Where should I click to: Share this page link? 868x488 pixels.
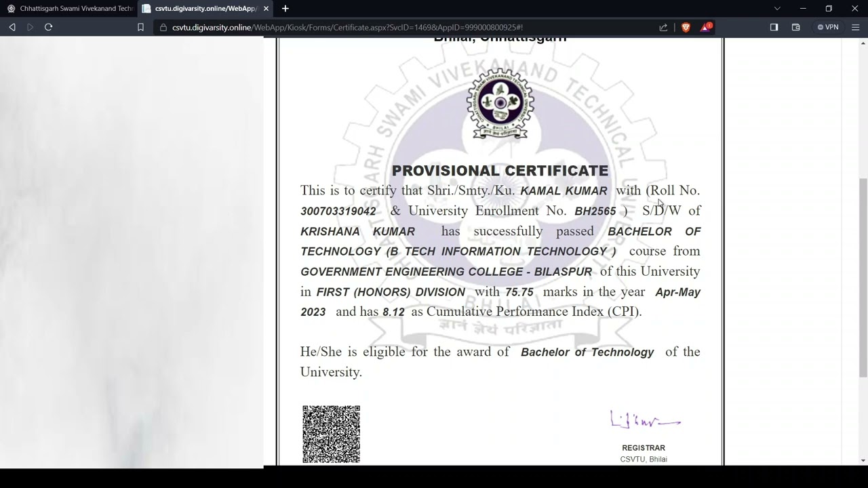(663, 27)
